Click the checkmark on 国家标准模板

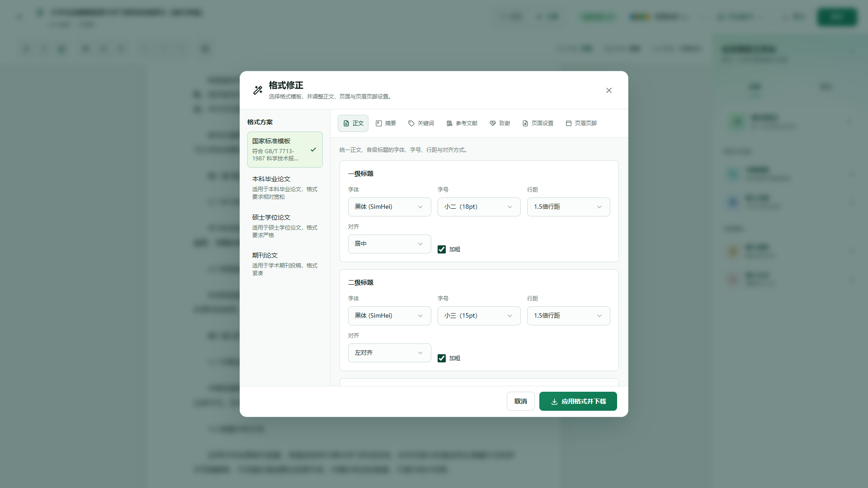click(313, 150)
